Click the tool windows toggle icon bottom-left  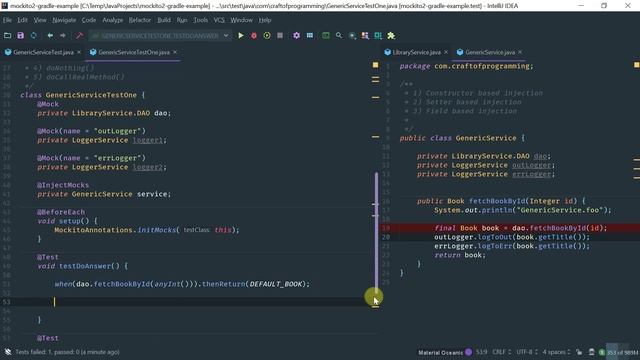pos(8,352)
